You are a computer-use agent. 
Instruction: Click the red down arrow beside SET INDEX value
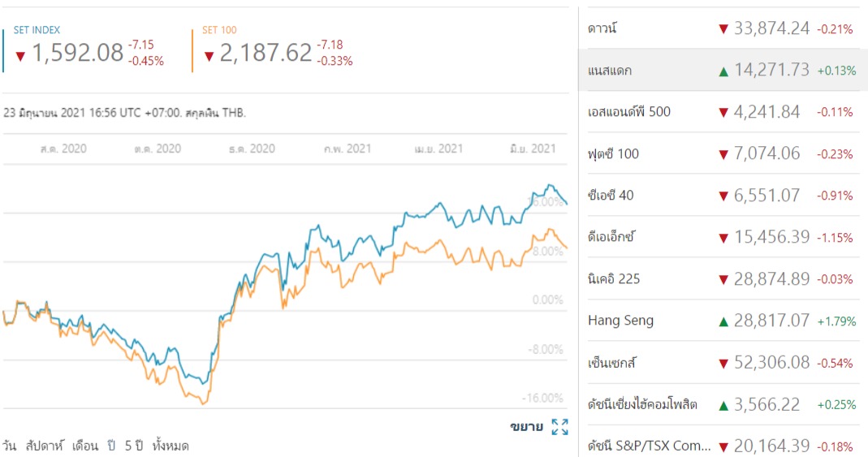click(21, 55)
